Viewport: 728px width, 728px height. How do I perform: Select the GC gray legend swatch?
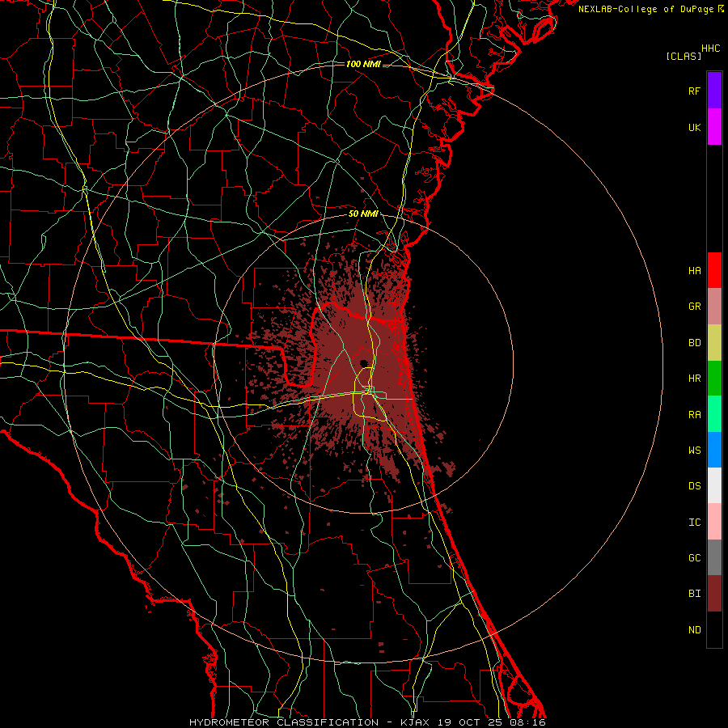click(x=714, y=557)
